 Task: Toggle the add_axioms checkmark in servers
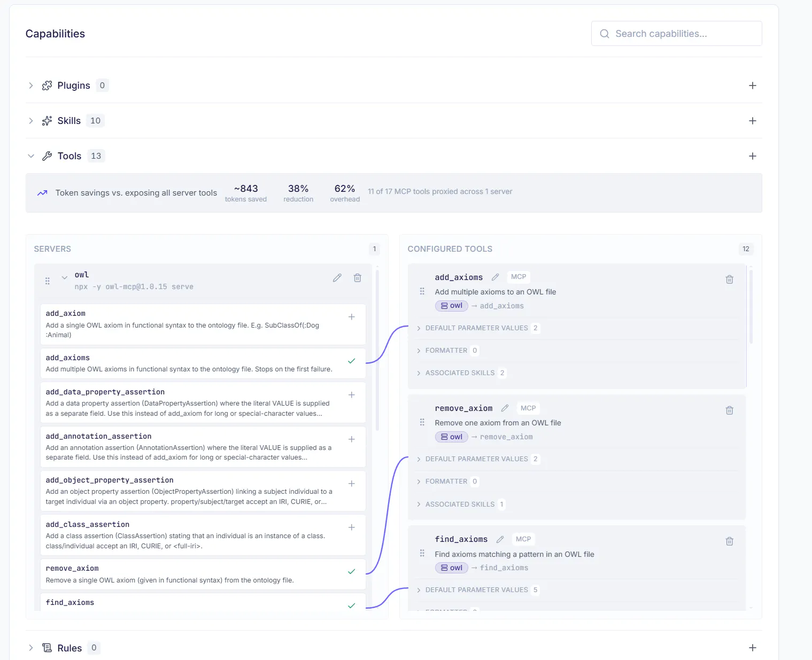coord(352,361)
